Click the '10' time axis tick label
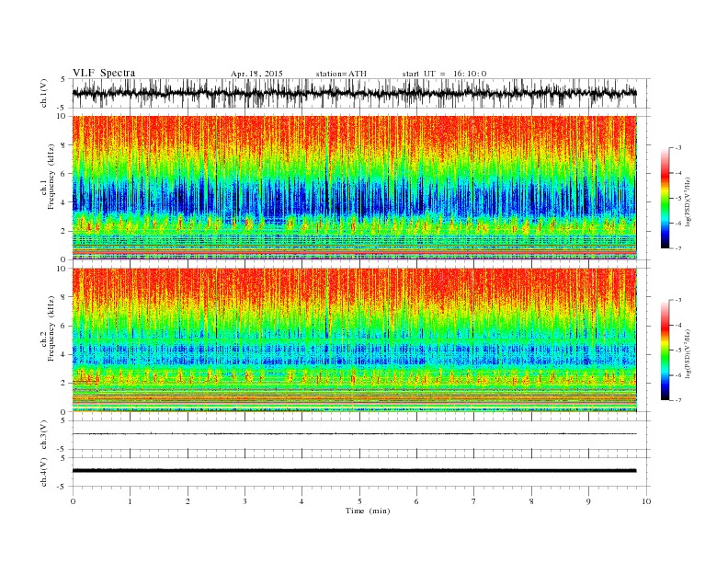This screenshot has width=728, height=563. [646, 501]
